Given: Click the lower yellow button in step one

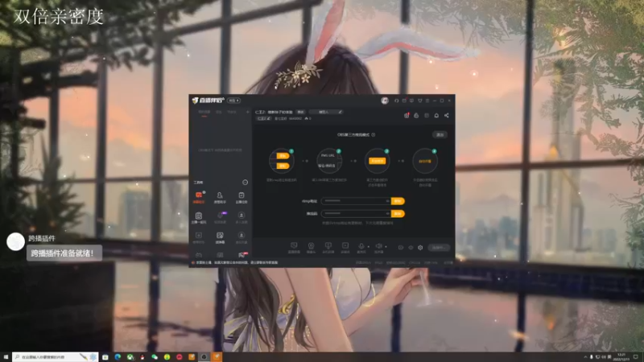Looking at the screenshot, I should (283, 166).
